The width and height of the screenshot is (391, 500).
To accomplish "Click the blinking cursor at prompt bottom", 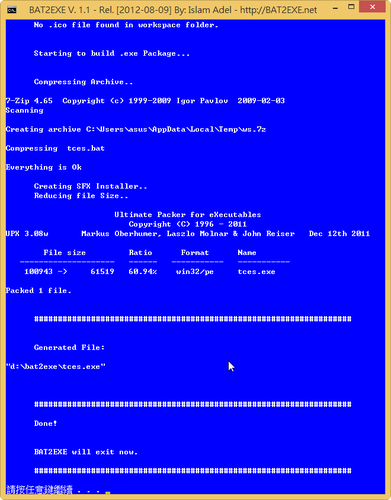I will click(x=108, y=492).
